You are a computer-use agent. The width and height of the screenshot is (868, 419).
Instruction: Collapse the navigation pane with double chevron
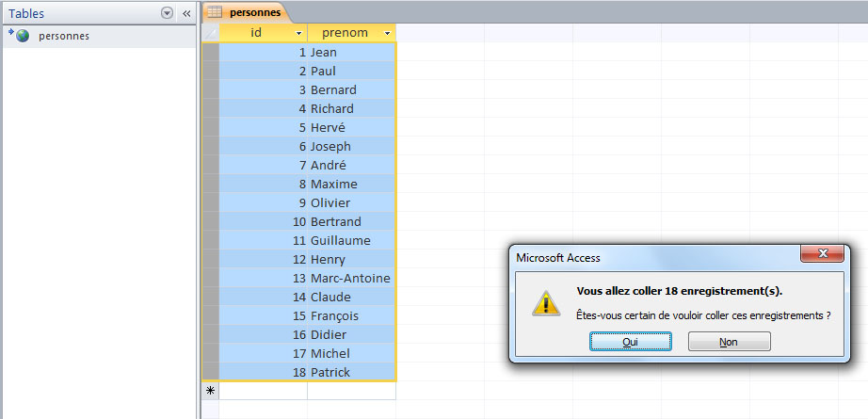coord(185,13)
